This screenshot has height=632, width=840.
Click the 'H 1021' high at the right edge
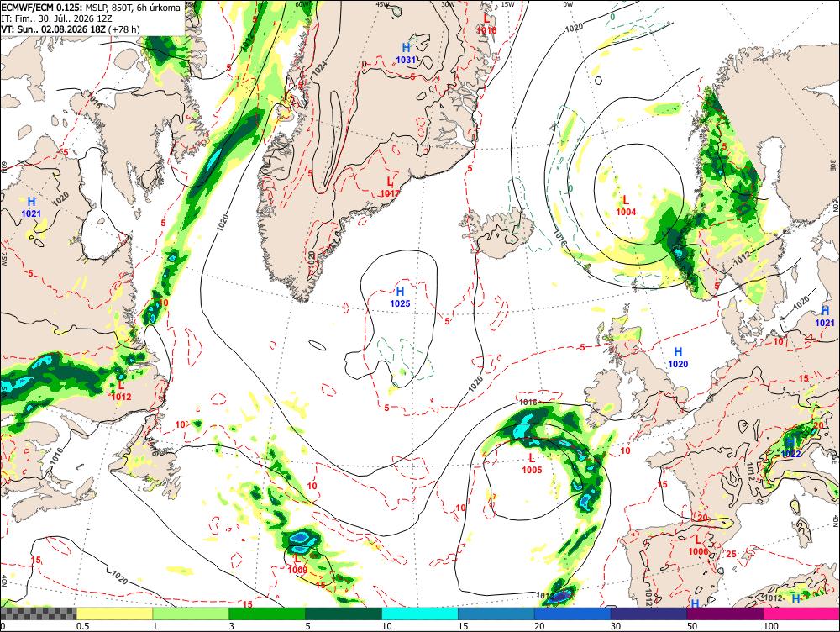(825, 316)
